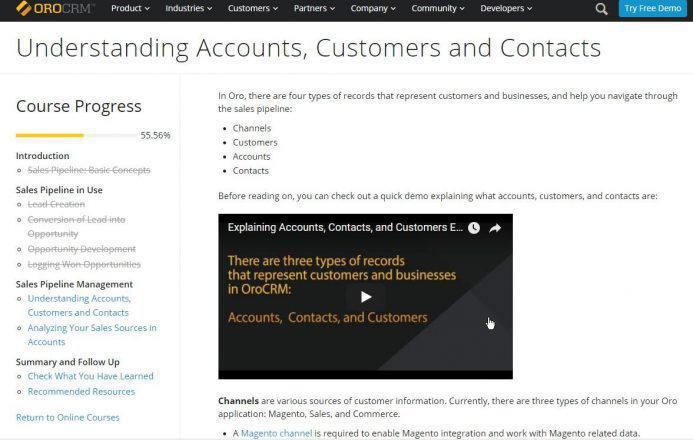Click the Watch Later clock icon

(474, 228)
